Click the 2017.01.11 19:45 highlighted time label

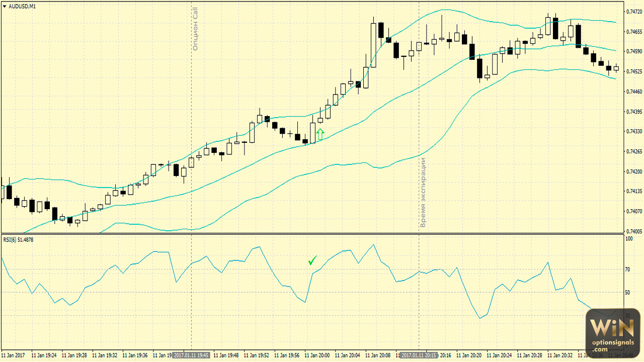click(191, 355)
